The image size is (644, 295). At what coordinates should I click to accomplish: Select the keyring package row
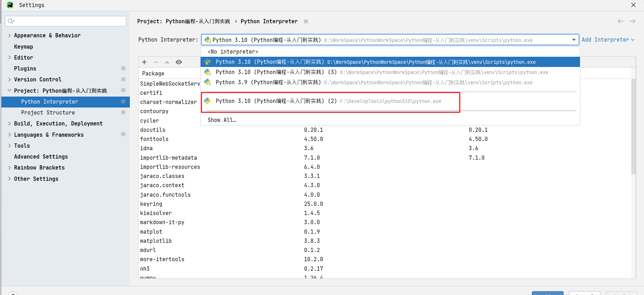pyautogui.click(x=385, y=204)
